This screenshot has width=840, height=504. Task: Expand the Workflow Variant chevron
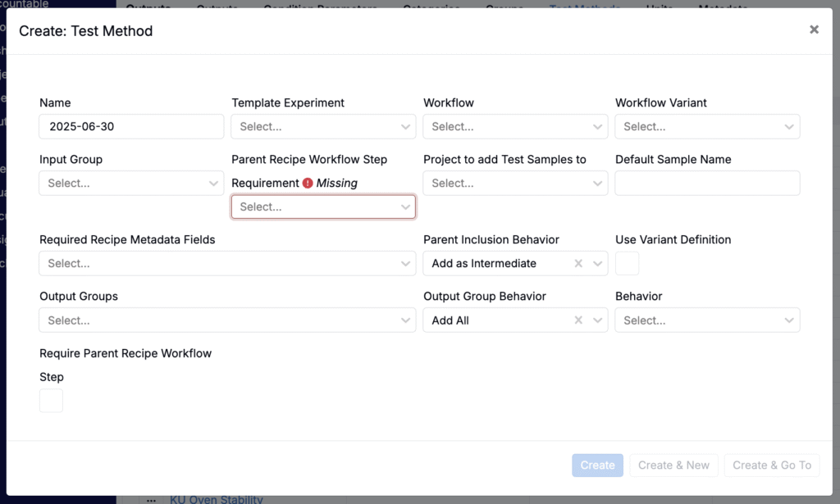tap(789, 127)
